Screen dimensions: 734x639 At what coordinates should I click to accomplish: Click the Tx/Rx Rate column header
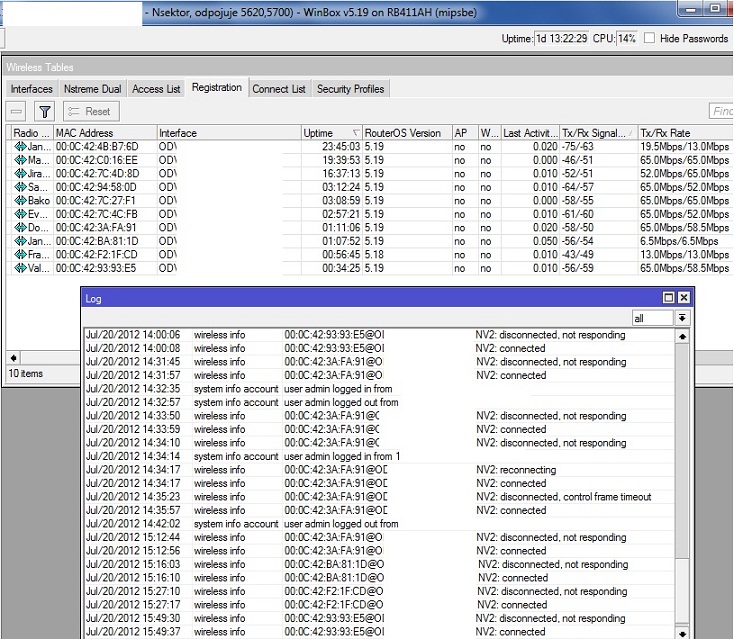pyautogui.click(x=685, y=133)
